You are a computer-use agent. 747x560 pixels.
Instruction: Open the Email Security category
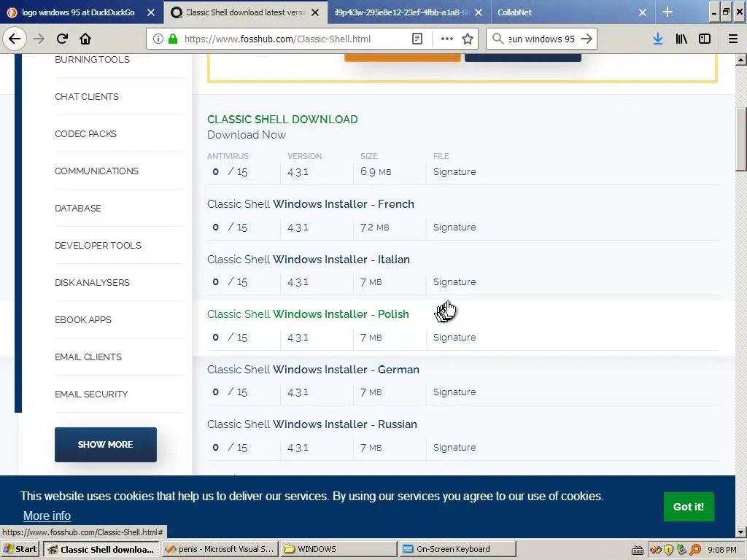(91, 394)
